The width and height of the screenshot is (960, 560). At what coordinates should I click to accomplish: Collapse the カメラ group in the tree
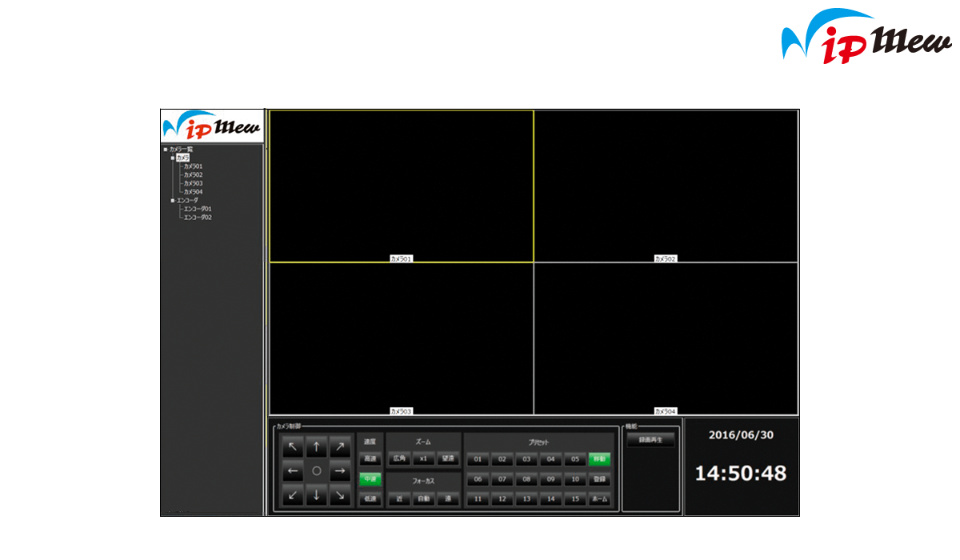[172, 158]
